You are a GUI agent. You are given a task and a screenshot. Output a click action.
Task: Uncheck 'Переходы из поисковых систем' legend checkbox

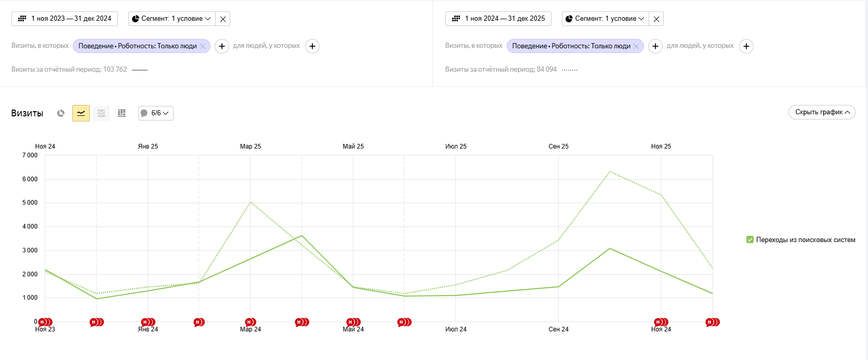750,239
